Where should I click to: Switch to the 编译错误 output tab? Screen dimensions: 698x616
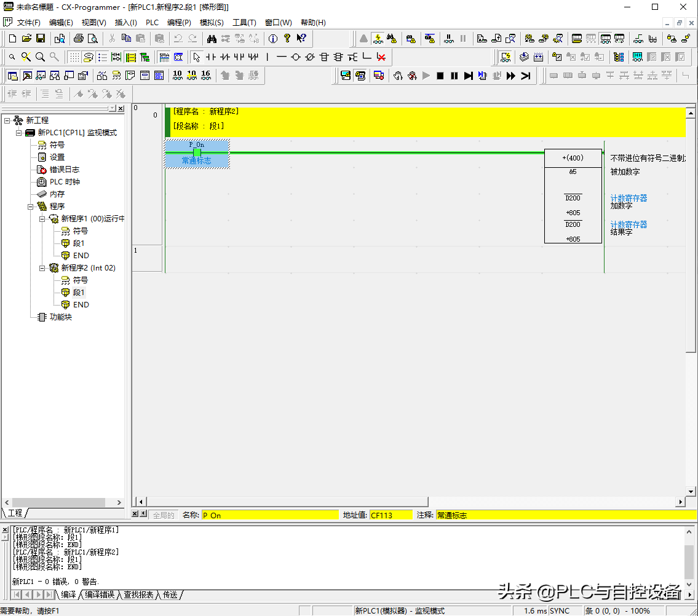(99, 595)
